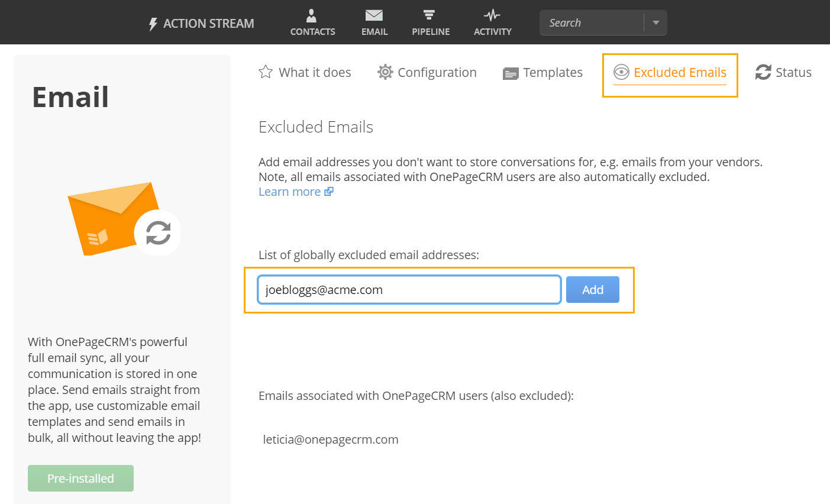Screen dimensions: 830x504
Task: Click 'List of globally excluded email addresses' label
Action: click(x=369, y=255)
